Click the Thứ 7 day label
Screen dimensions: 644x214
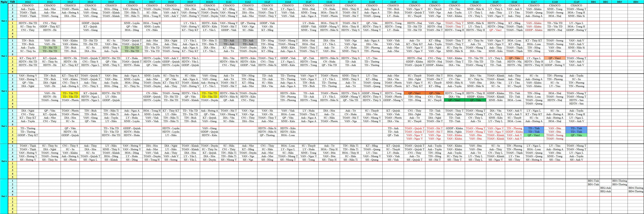[x=4, y=196]
